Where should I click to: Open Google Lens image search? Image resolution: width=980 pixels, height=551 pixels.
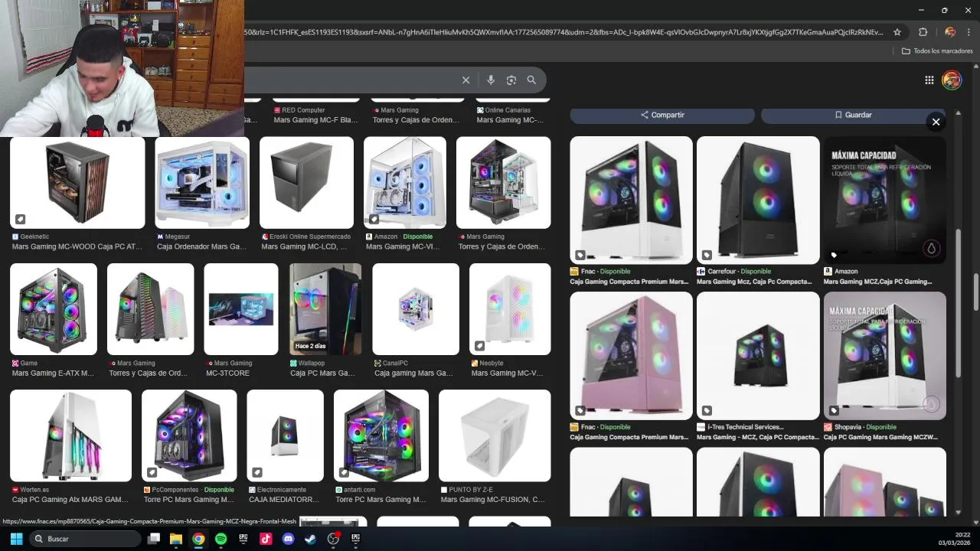coord(511,80)
